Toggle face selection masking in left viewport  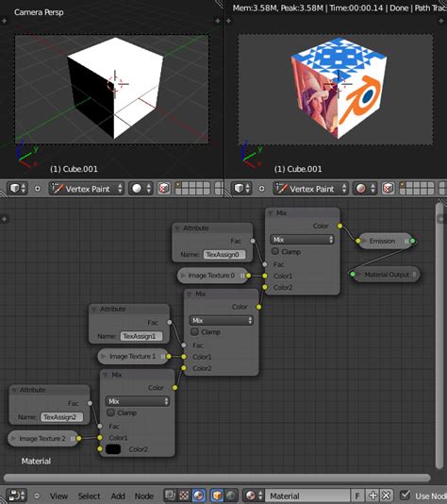(164, 189)
